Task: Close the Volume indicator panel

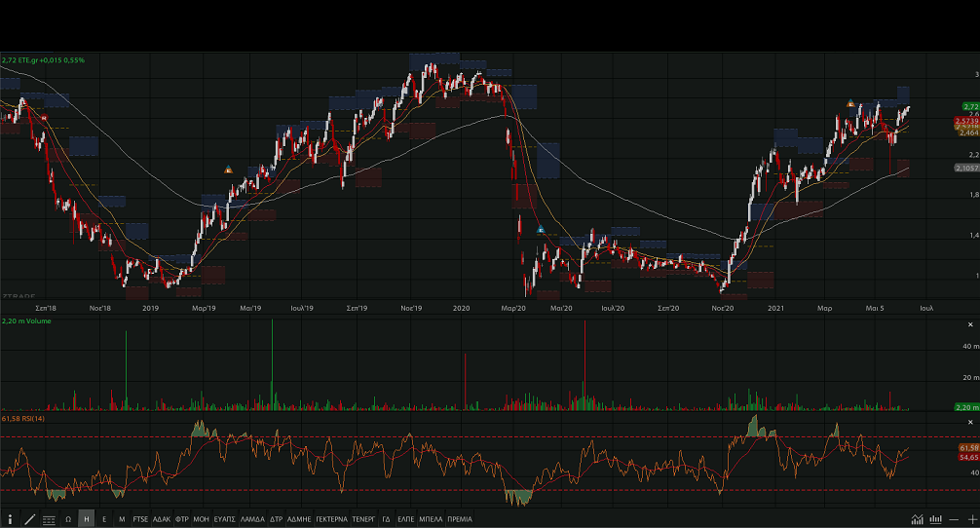Action: click(970, 324)
